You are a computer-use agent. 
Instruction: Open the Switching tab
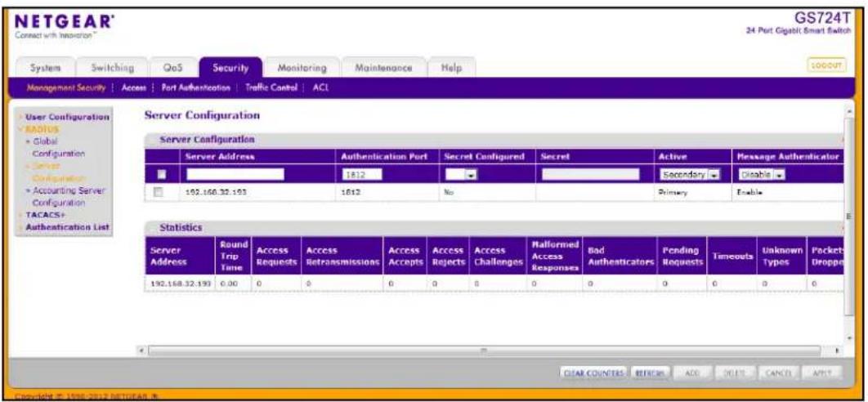point(112,69)
